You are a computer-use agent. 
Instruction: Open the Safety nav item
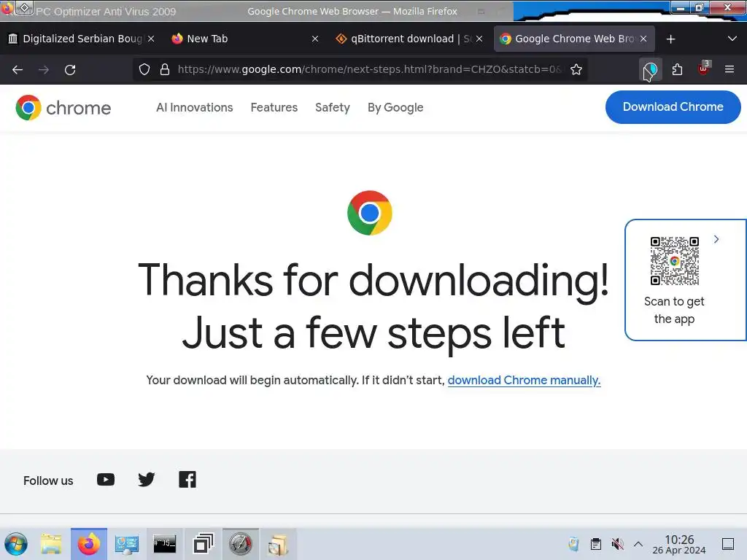click(333, 108)
